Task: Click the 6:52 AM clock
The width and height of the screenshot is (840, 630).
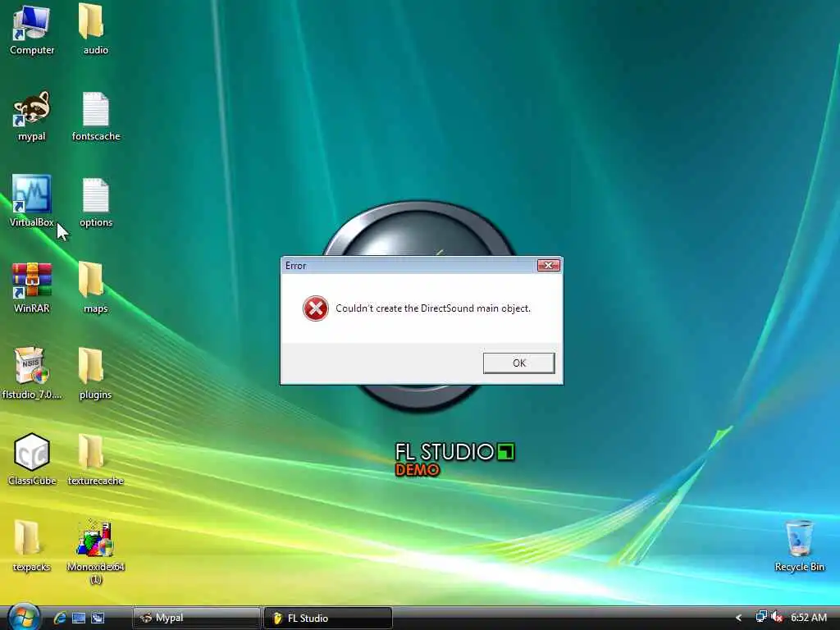Action: [808, 617]
